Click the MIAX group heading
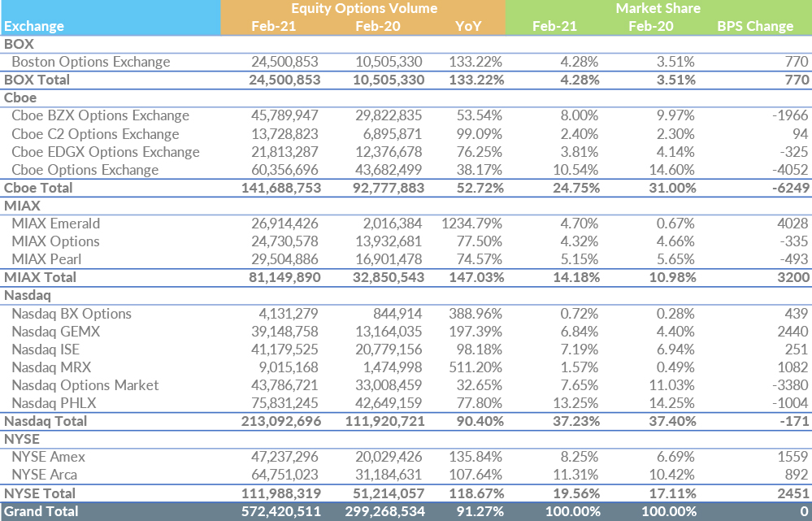The height and width of the screenshot is (521, 812). click(22, 206)
